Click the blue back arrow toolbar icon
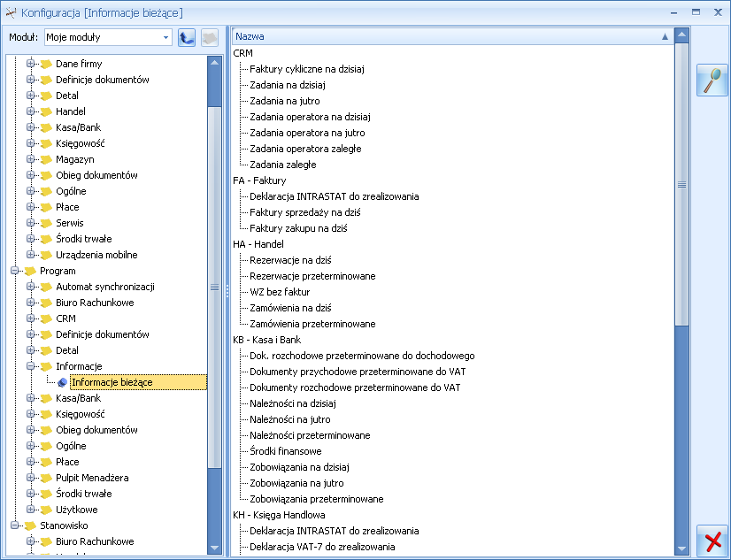 [x=187, y=38]
